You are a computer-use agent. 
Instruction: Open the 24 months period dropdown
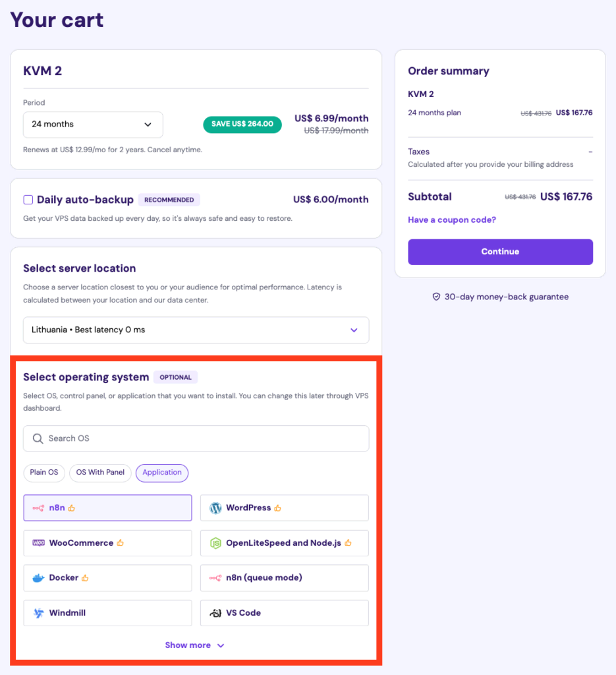tap(93, 125)
